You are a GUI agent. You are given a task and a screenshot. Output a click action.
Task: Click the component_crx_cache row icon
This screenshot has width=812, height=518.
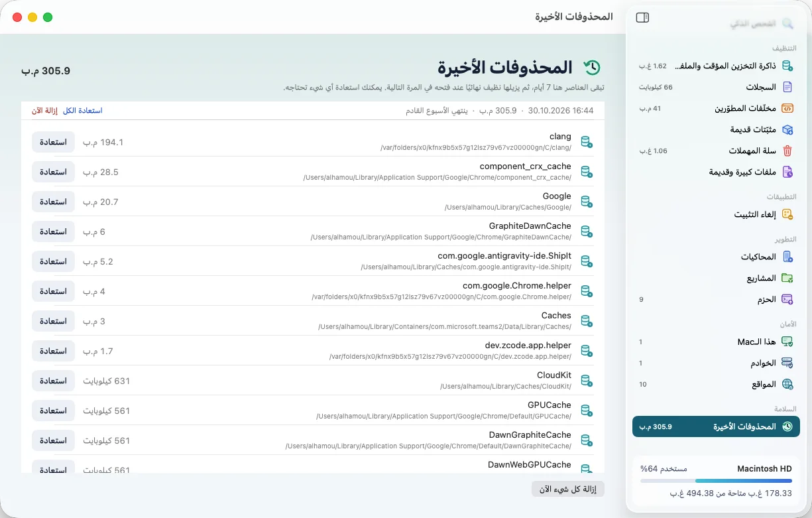click(586, 172)
